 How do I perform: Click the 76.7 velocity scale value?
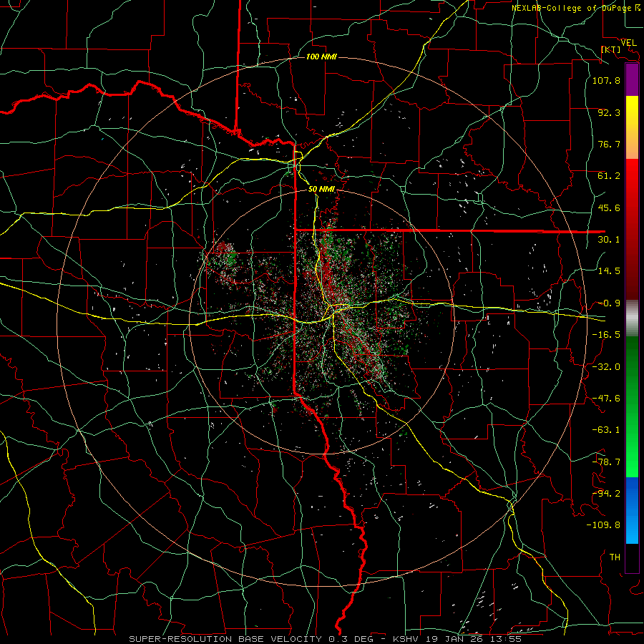[609, 144]
